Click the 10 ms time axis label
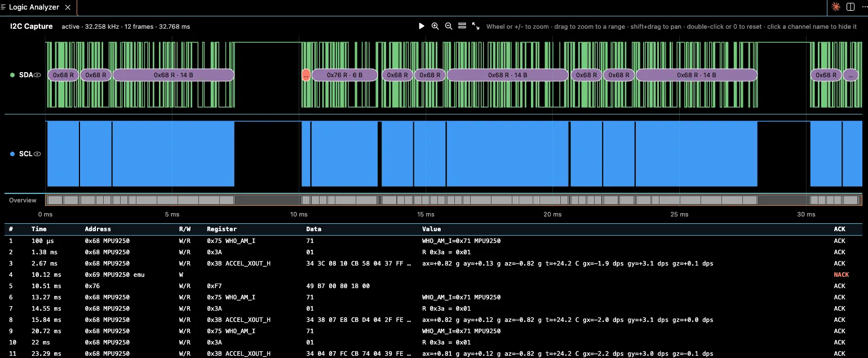This screenshot has height=358, width=868. click(x=299, y=214)
